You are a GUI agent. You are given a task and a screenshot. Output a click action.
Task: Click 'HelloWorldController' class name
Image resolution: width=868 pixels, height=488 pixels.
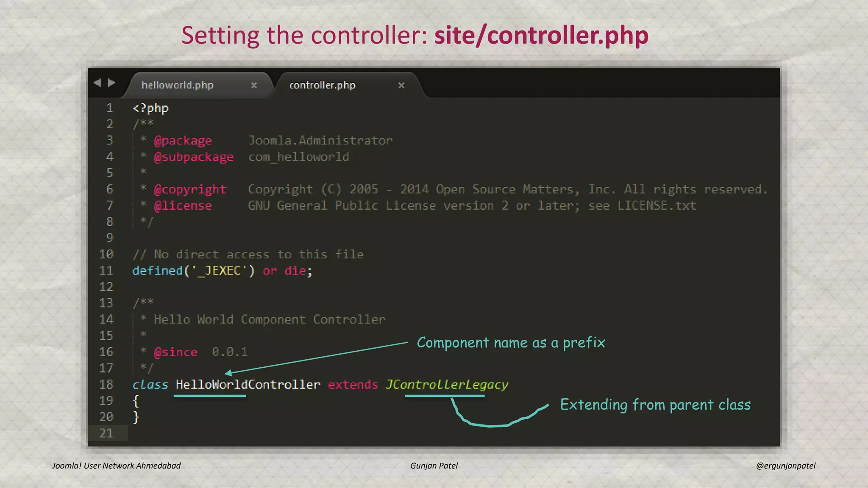pyautogui.click(x=248, y=385)
